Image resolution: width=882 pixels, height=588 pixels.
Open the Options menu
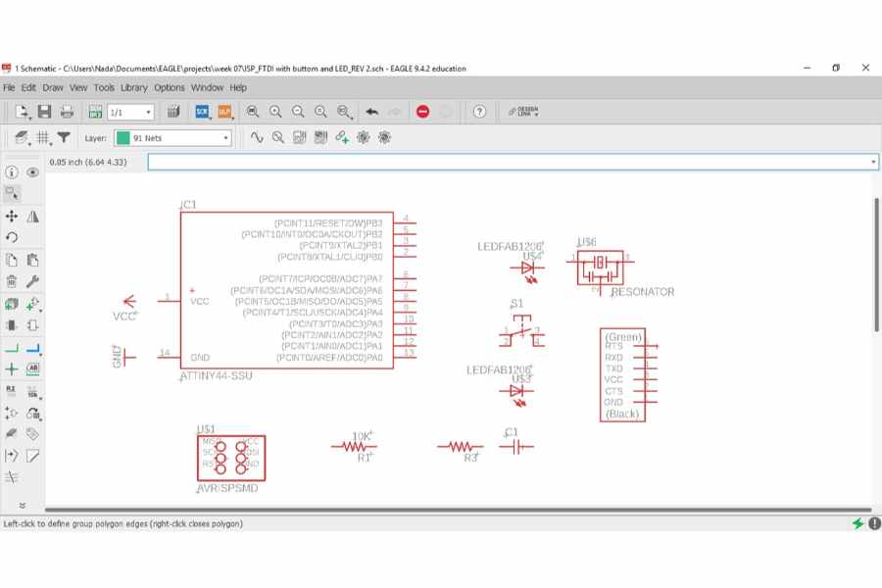tap(170, 88)
